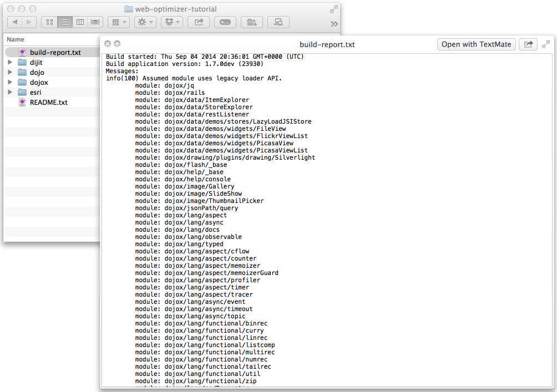Click the dojox/image/ThumbnailPicker module line
The width and height of the screenshot is (557, 392).
[x=199, y=201]
